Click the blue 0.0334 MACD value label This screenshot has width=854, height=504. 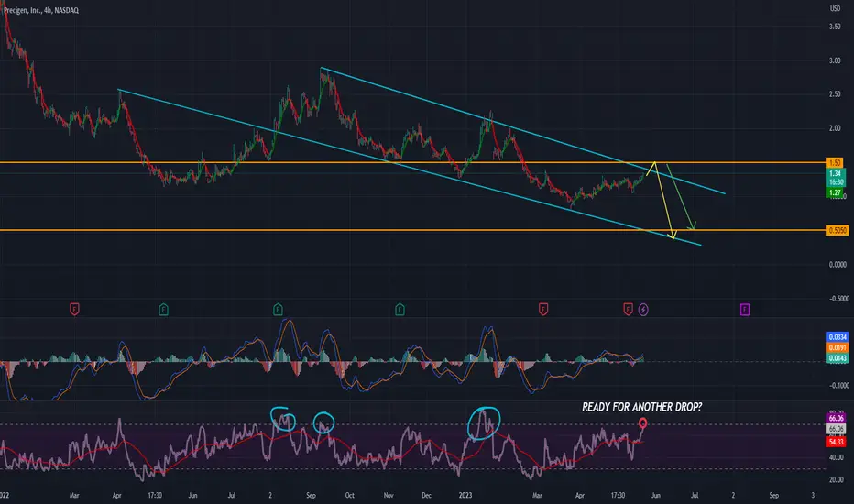click(838, 336)
